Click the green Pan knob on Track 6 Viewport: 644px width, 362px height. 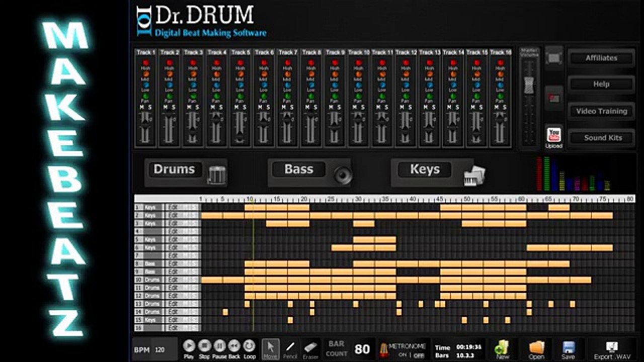264,96
